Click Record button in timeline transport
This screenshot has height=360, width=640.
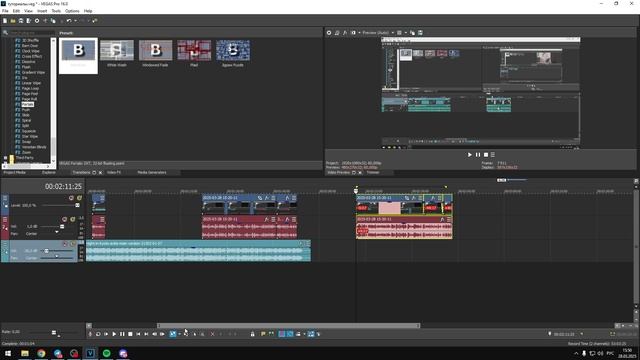coord(90,334)
